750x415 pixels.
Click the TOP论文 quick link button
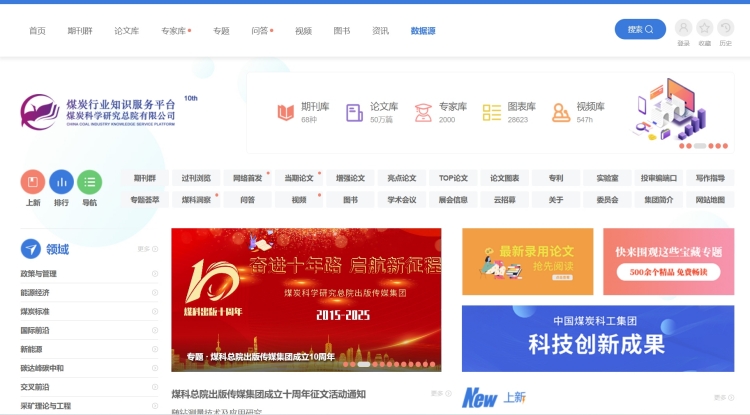click(x=453, y=178)
